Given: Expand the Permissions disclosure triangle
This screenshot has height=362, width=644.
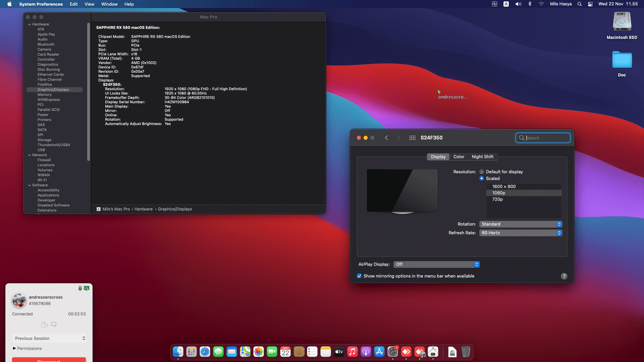Looking at the screenshot, I should pos(14,348).
